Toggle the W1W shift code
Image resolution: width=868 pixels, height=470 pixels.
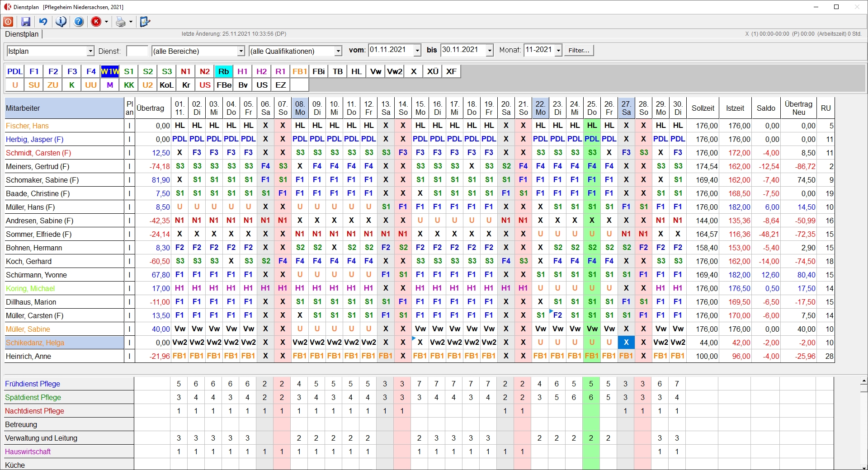(x=110, y=71)
